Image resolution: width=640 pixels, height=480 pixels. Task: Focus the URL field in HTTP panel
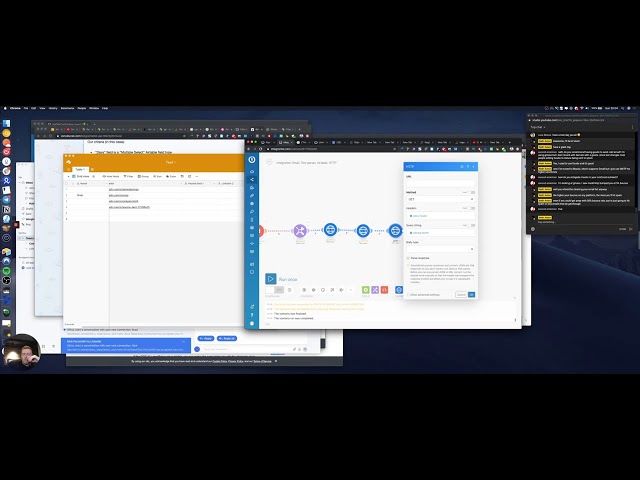pyautogui.click(x=440, y=183)
